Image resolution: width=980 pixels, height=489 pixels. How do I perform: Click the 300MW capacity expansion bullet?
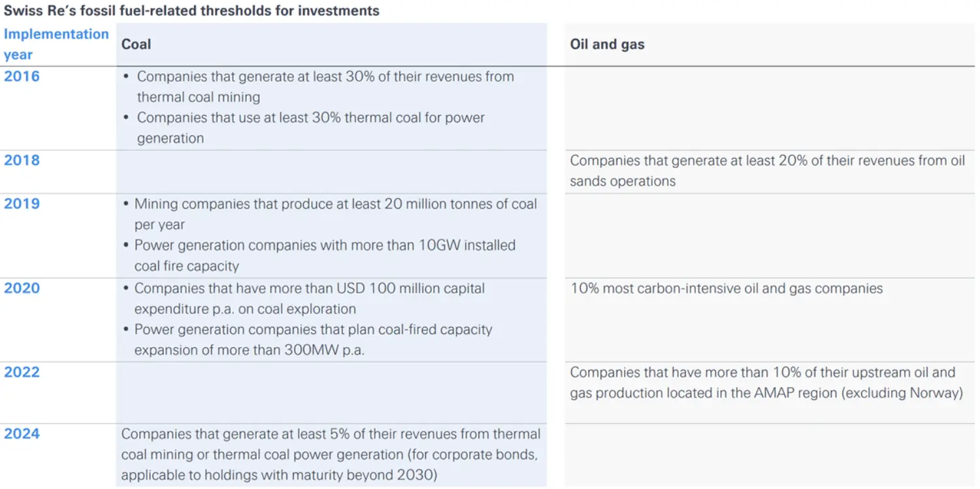point(313,339)
